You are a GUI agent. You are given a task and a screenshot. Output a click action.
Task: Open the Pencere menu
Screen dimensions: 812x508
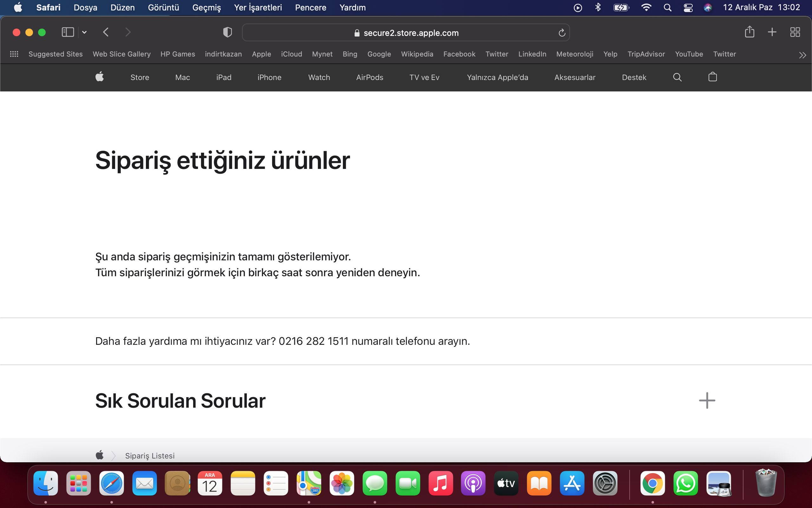coord(311,7)
